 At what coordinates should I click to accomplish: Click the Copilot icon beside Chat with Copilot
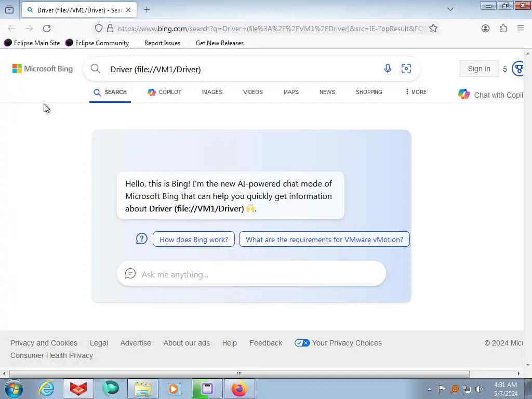click(x=464, y=95)
